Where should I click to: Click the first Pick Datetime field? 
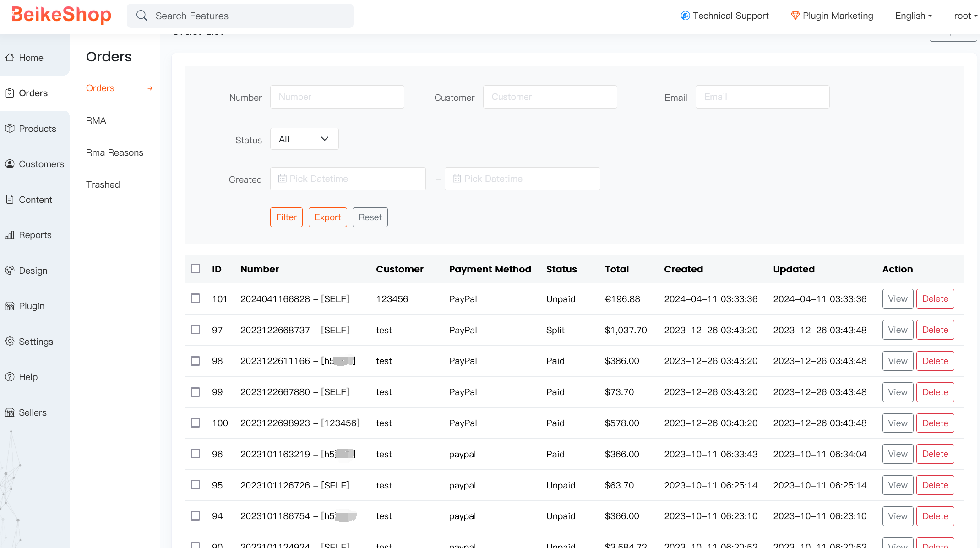[x=348, y=179]
